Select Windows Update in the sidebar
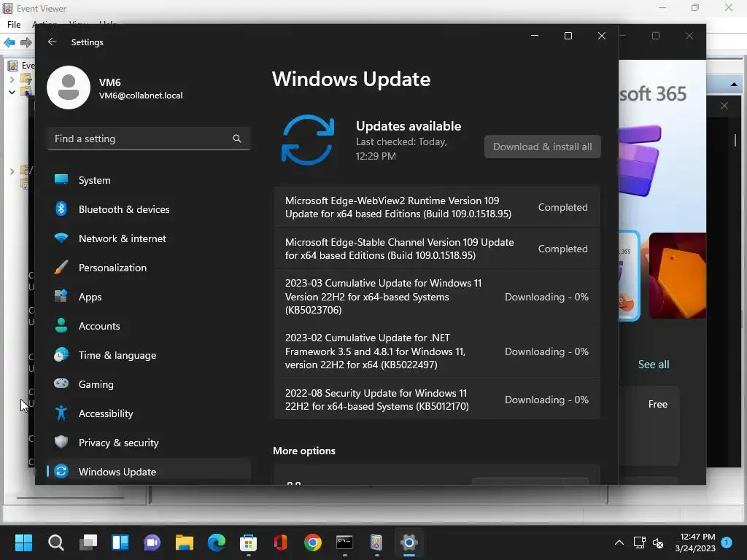This screenshot has height=560, width=747. [149, 472]
